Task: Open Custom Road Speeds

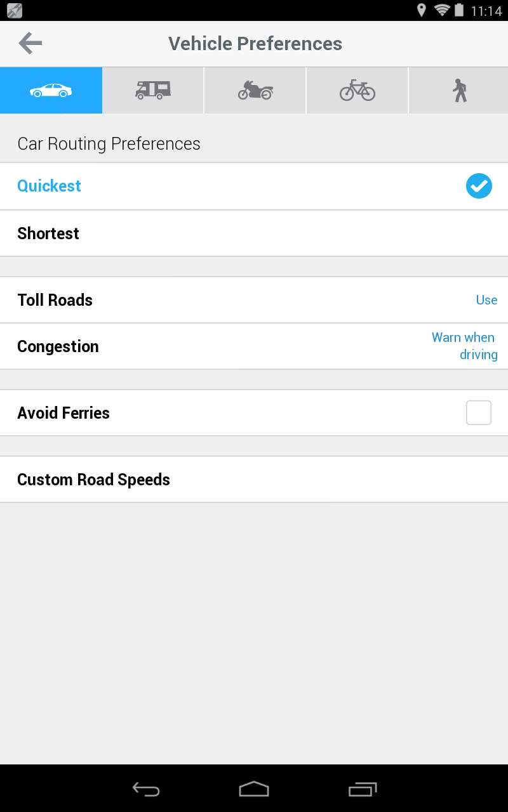Action: (x=93, y=480)
